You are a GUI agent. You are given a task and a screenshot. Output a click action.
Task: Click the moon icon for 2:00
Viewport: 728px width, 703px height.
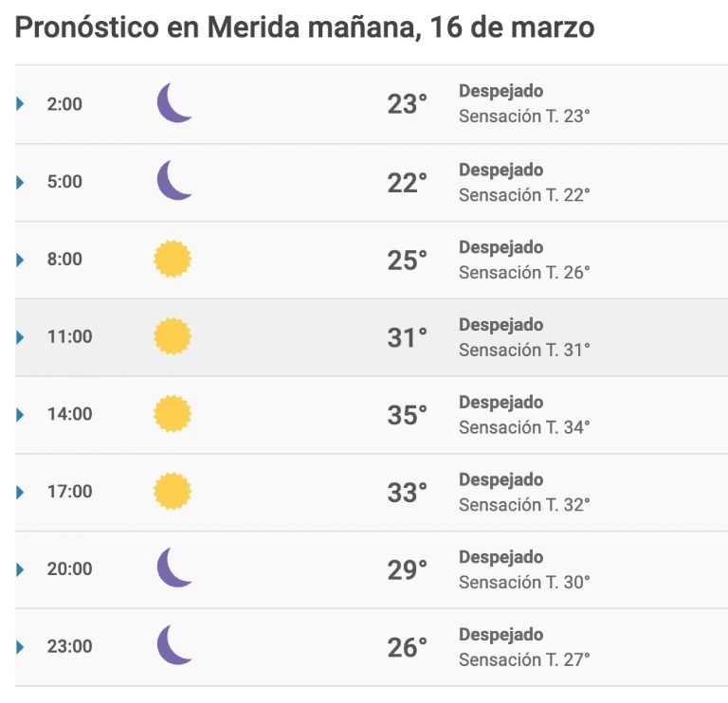point(174,102)
